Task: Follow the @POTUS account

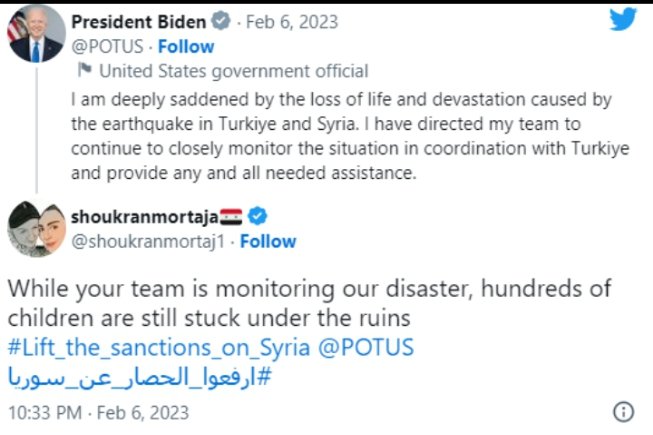Action: coord(187,46)
